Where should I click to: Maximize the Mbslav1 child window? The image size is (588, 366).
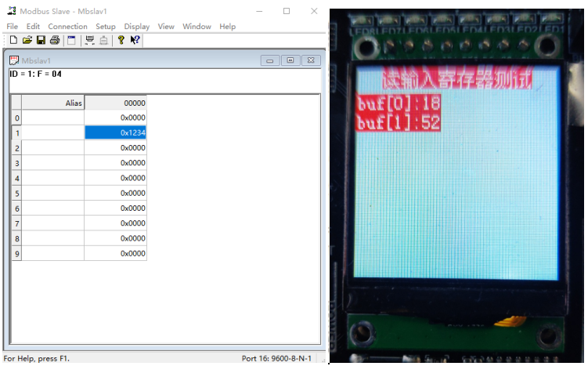(x=290, y=60)
